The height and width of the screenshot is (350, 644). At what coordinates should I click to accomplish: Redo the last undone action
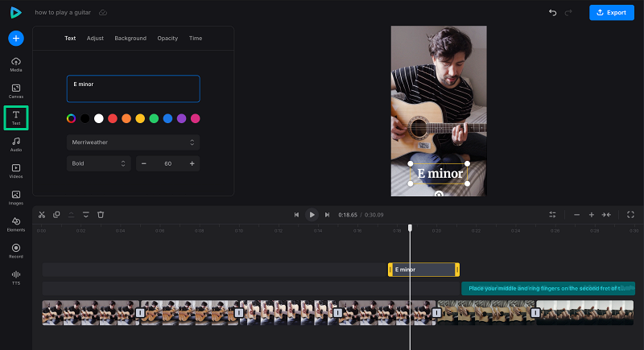[x=568, y=13]
